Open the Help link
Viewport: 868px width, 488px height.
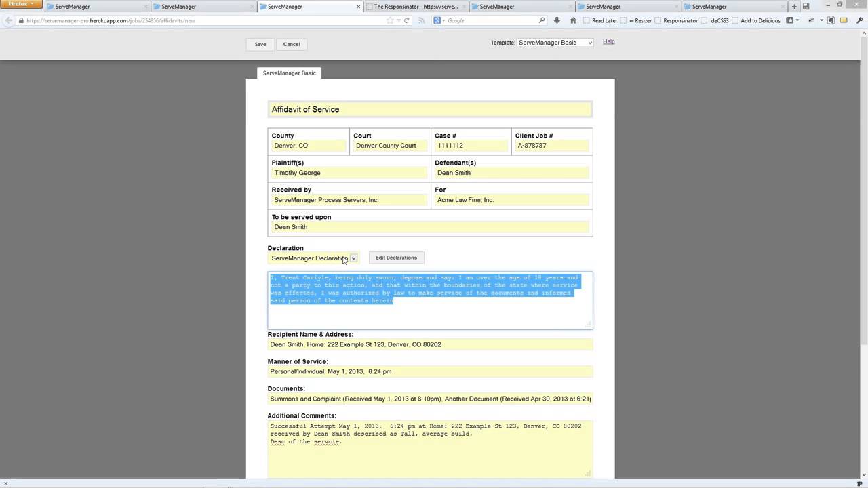pyautogui.click(x=608, y=41)
